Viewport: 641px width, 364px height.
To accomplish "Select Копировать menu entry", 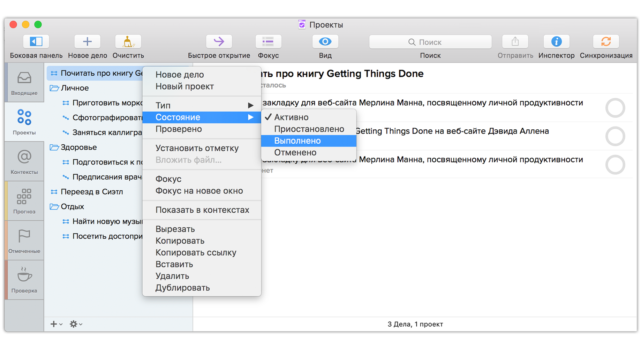I will click(x=202, y=241).
